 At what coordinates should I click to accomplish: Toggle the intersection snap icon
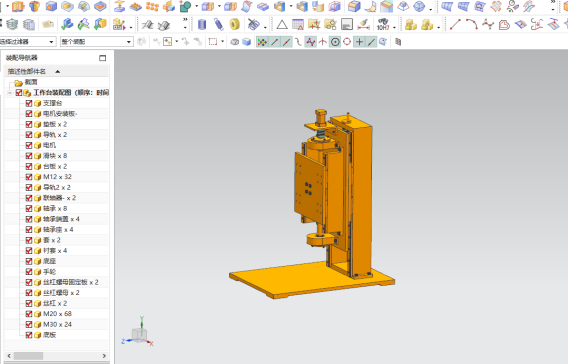point(322,42)
